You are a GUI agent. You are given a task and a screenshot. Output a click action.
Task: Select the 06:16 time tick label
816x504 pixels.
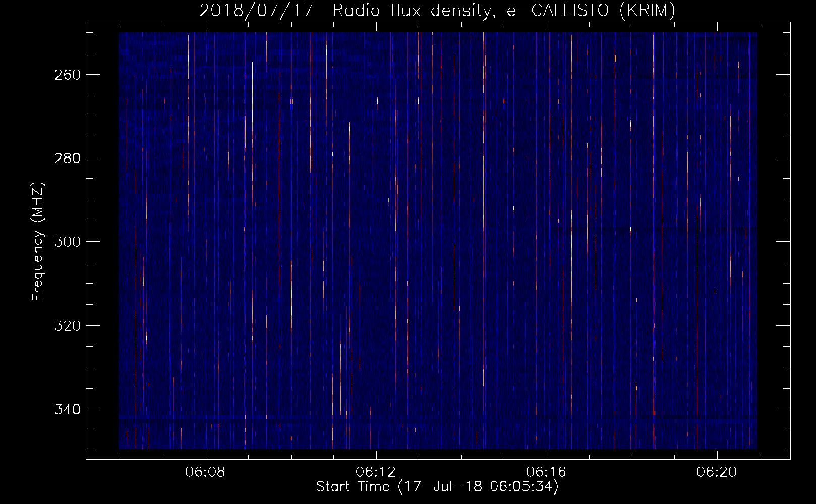pos(546,472)
